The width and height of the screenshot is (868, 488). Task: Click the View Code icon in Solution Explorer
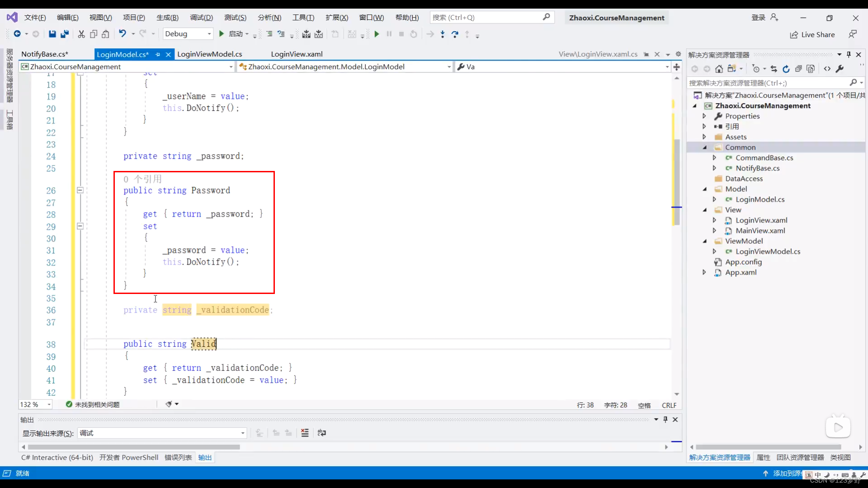pyautogui.click(x=827, y=69)
